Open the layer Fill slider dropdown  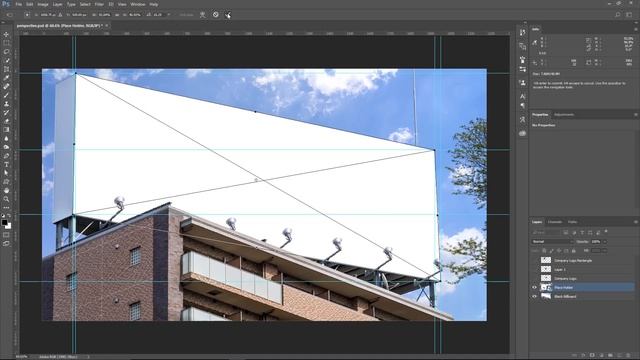[x=604, y=251]
